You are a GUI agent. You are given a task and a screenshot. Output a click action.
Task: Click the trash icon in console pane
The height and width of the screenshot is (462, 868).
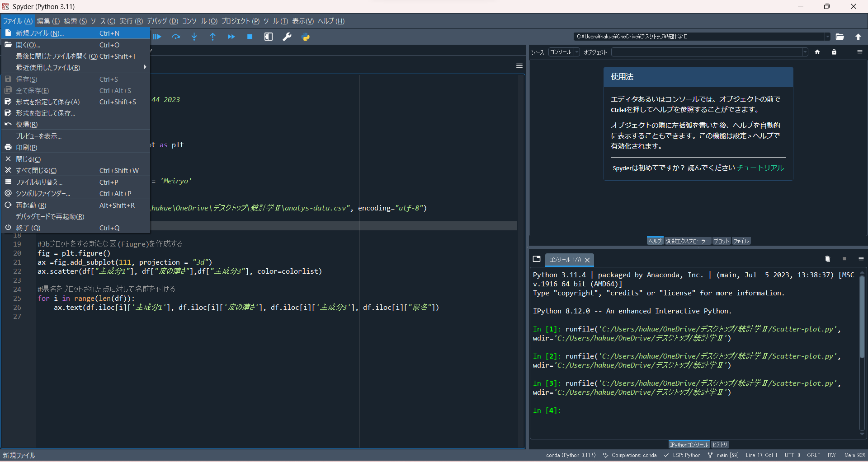[827, 259]
